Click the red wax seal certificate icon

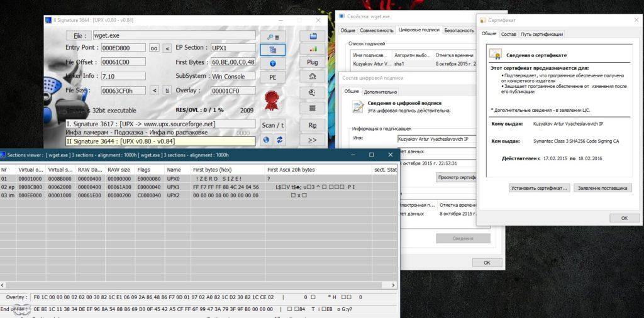(x=272, y=100)
